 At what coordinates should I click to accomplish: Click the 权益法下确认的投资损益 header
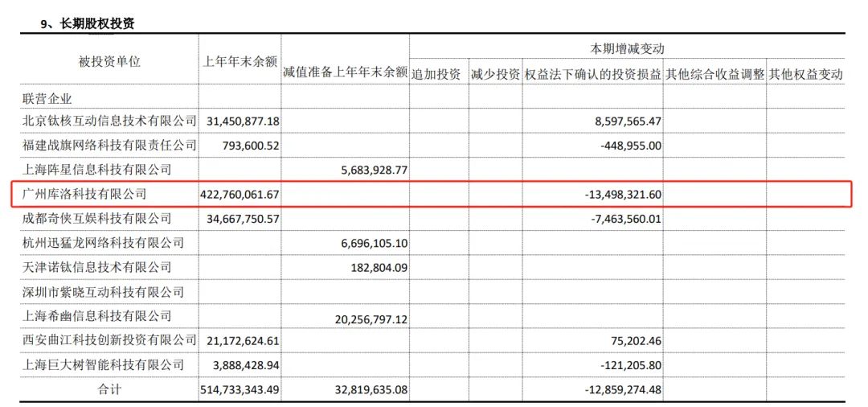593,75
